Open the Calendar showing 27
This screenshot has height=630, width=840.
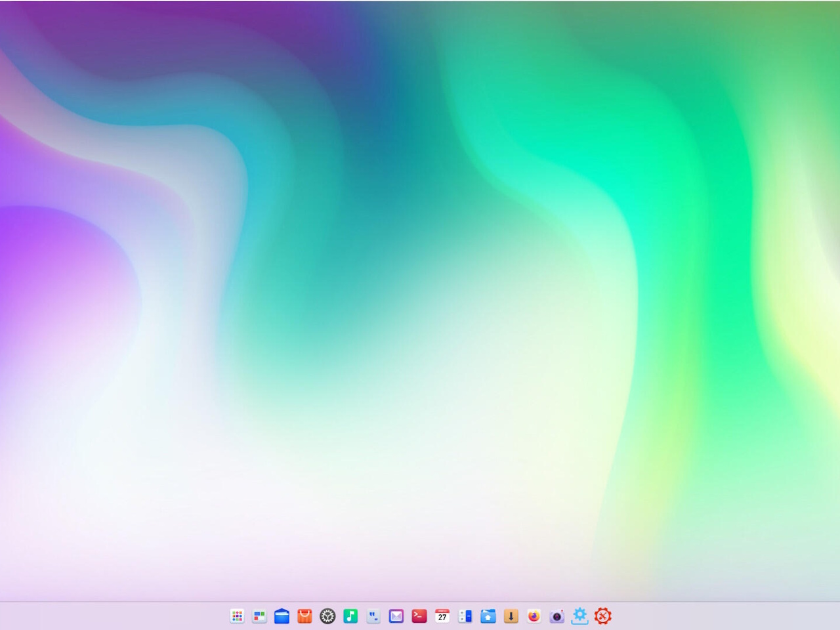coord(442,616)
